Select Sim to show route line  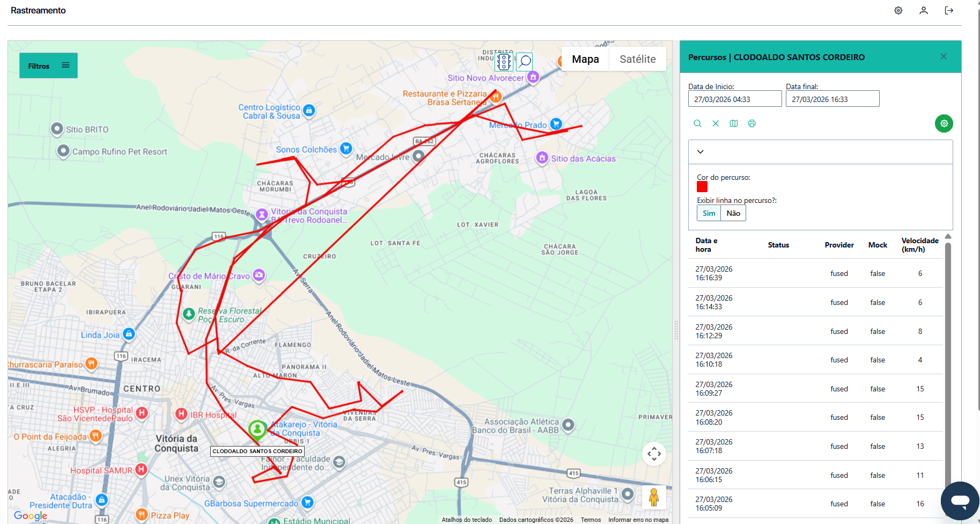[709, 213]
